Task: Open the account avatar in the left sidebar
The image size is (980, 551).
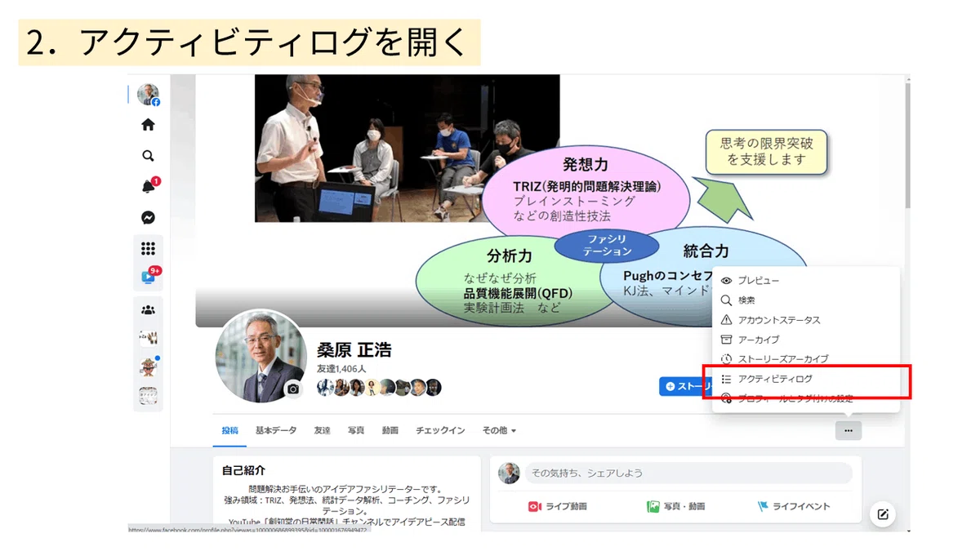Action: click(148, 95)
